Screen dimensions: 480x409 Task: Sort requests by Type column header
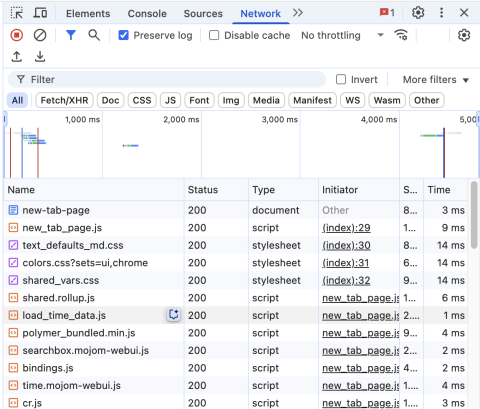point(283,190)
